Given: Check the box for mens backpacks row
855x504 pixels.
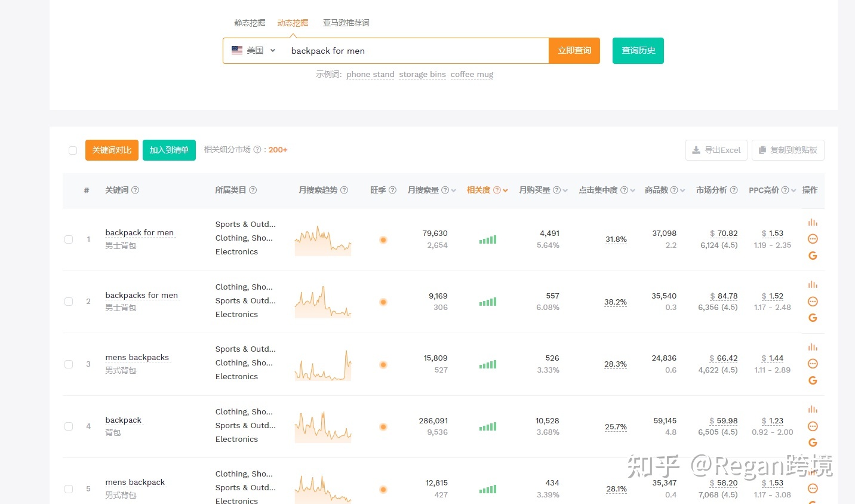Looking at the screenshot, I should click(x=69, y=364).
